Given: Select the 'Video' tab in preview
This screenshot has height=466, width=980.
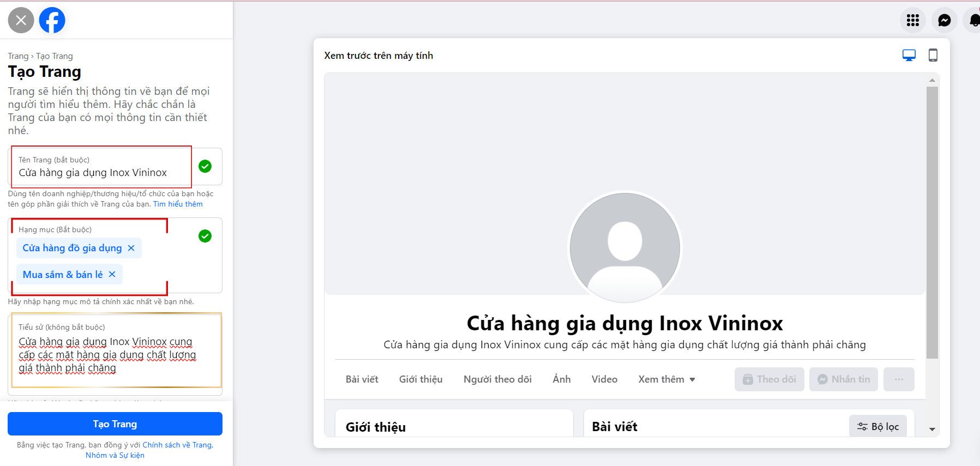Looking at the screenshot, I should pyautogui.click(x=604, y=379).
